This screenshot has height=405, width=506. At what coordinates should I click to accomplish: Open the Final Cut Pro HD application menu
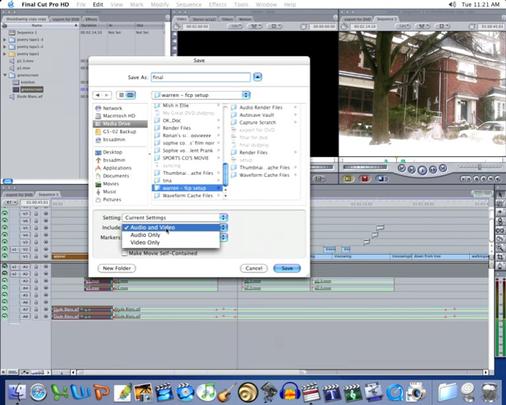45,4
